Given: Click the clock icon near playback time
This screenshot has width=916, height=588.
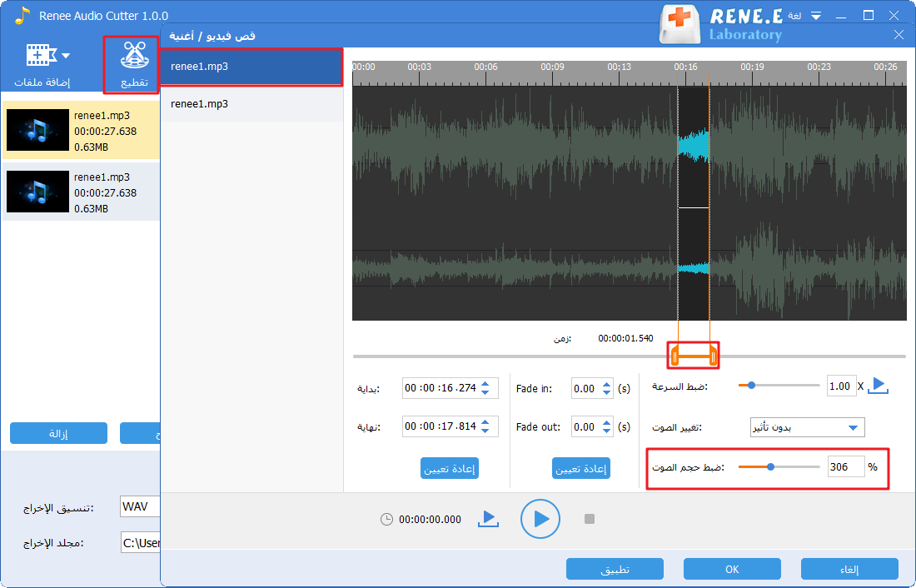Looking at the screenshot, I should 386,519.
